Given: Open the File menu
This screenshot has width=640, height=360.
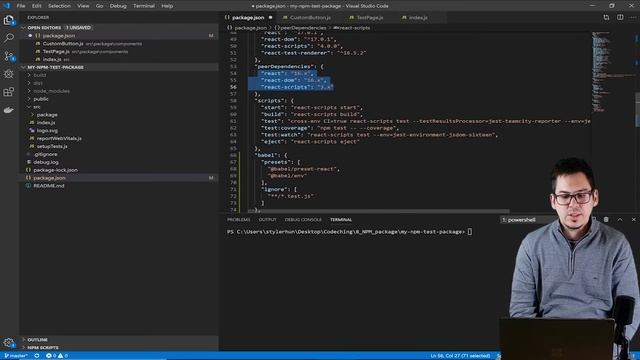Looking at the screenshot, I should [x=21, y=6].
